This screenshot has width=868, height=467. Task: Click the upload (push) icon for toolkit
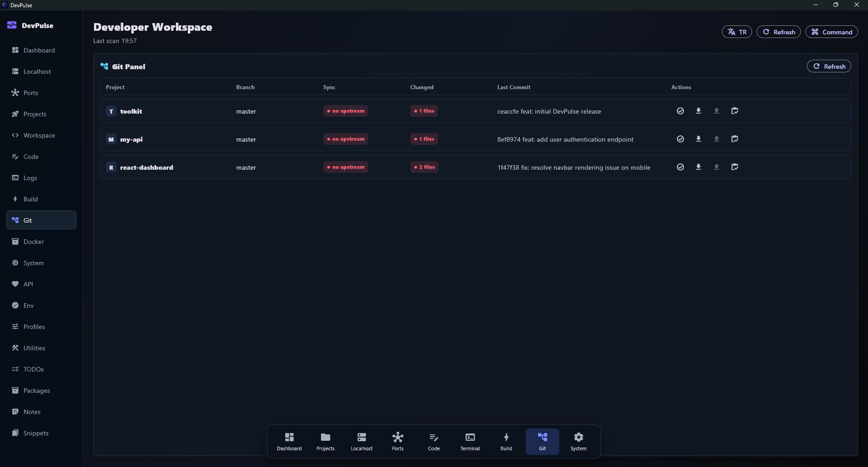[x=717, y=111]
